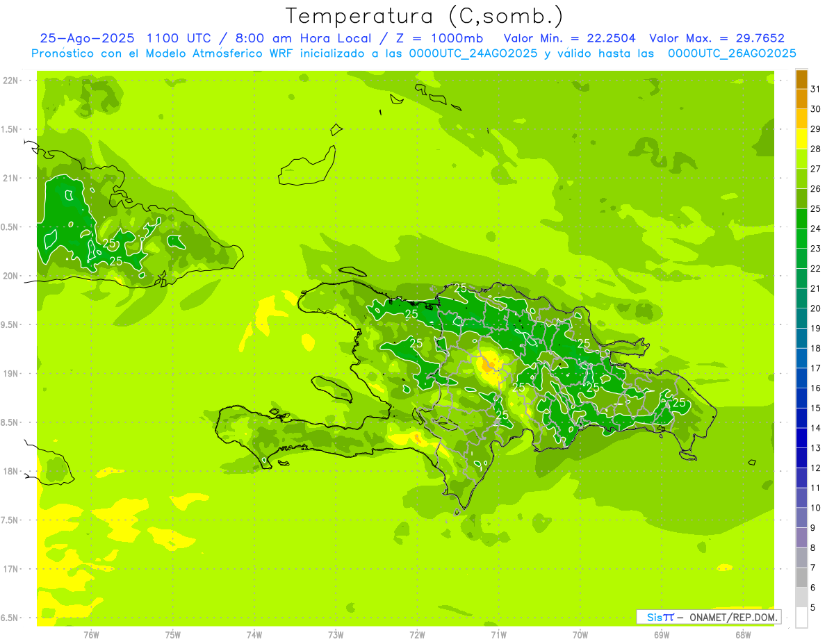Click legend value "22"
The height and width of the screenshot is (644, 834).
[816, 269]
